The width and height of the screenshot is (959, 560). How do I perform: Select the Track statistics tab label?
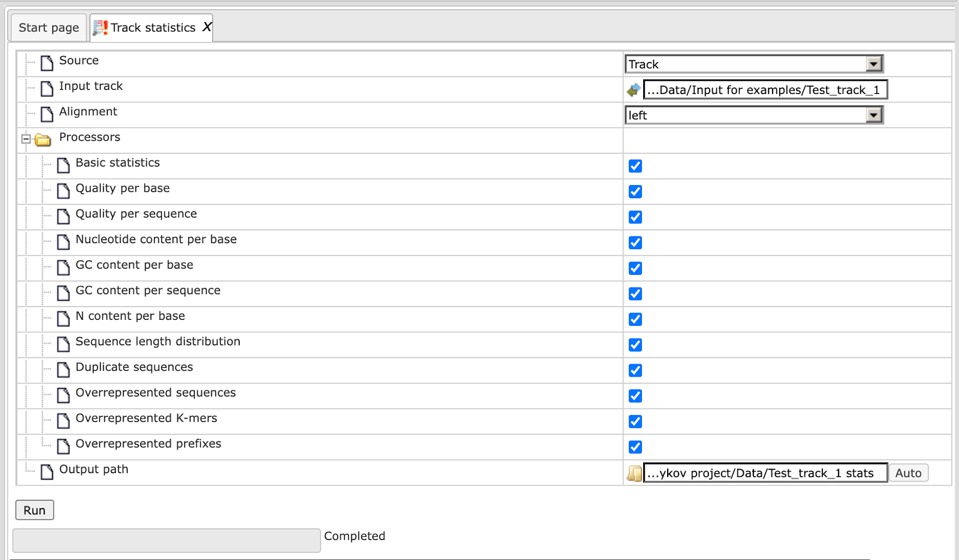[x=153, y=28]
